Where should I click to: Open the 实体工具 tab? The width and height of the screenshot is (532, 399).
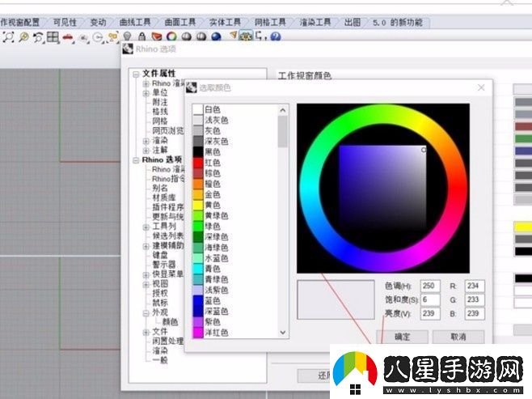[226, 23]
